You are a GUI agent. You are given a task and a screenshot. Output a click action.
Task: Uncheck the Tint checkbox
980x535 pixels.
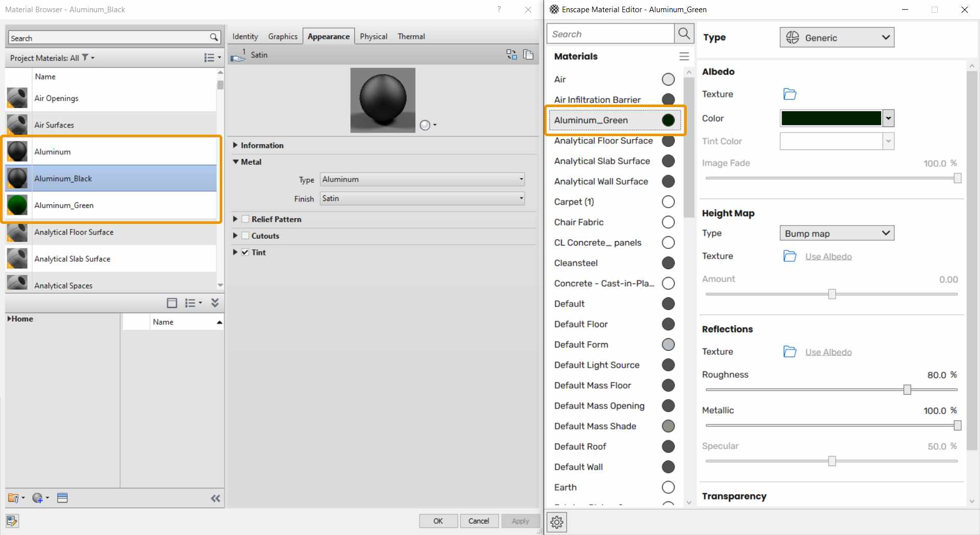pos(245,252)
